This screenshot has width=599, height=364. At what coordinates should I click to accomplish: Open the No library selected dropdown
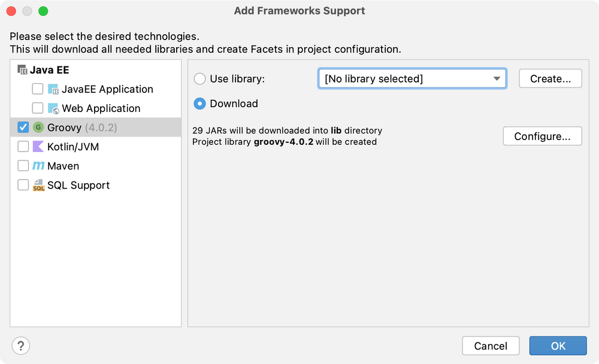tap(412, 78)
